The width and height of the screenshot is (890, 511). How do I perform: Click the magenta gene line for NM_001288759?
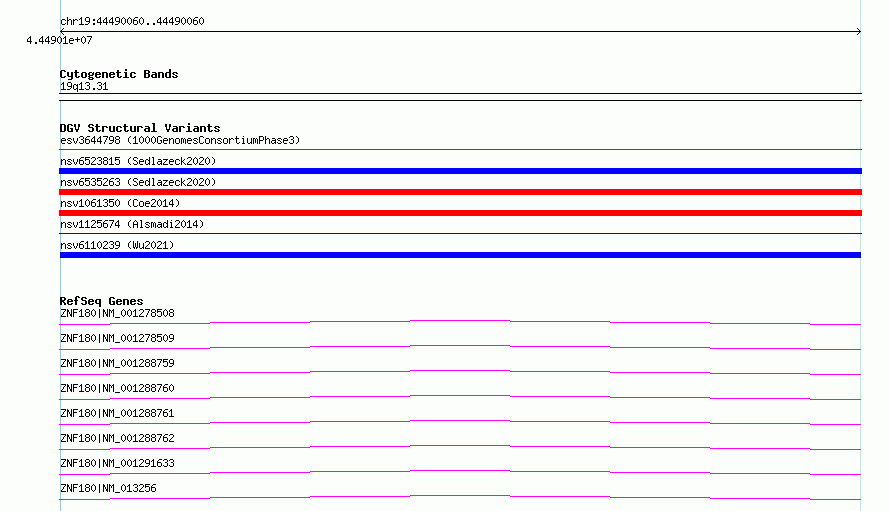tap(460, 372)
